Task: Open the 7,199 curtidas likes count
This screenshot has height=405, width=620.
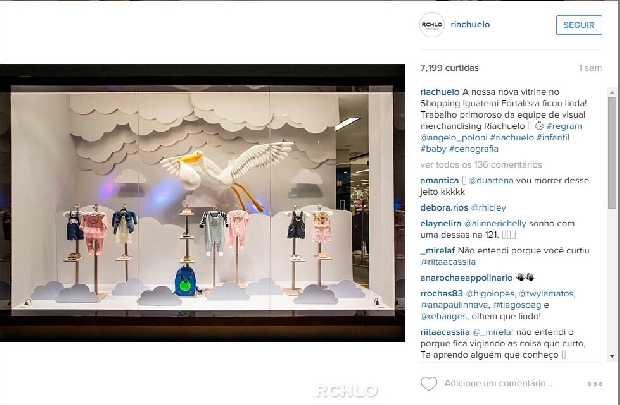Action: (449, 68)
